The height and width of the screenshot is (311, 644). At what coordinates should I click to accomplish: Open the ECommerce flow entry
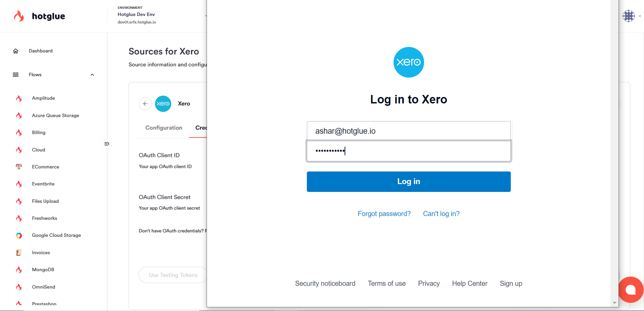tap(46, 167)
